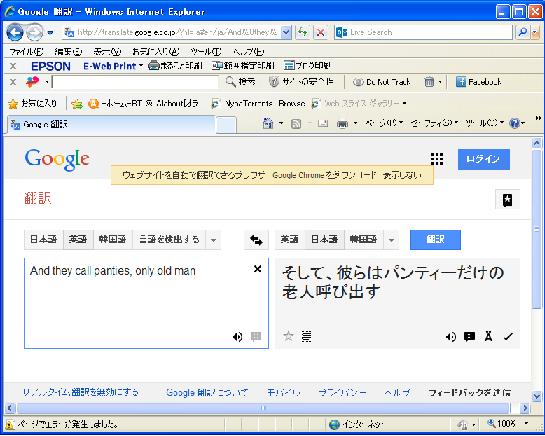Image resolution: width=545 pixels, height=436 pixels.
Task: Refresh the page with the green arrows
Action: click(303, 32)
